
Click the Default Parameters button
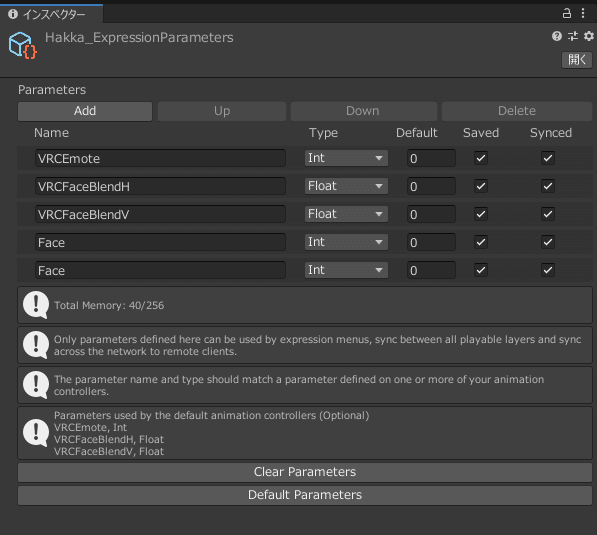click(x=305, y=495)
